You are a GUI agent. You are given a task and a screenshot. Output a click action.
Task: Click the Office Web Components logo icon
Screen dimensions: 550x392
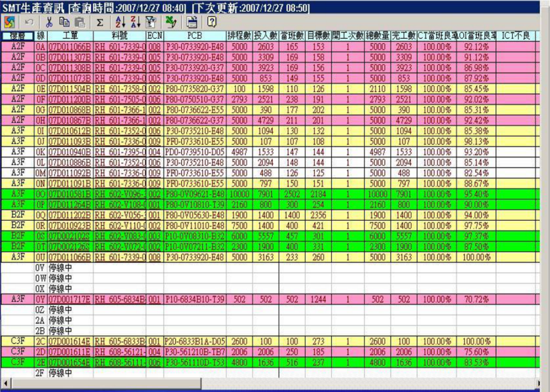(10, 22)
